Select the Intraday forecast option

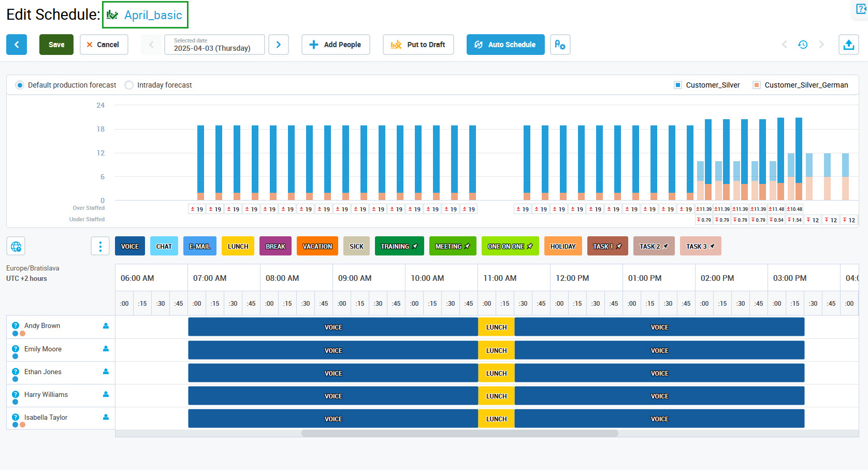(129, 85)
